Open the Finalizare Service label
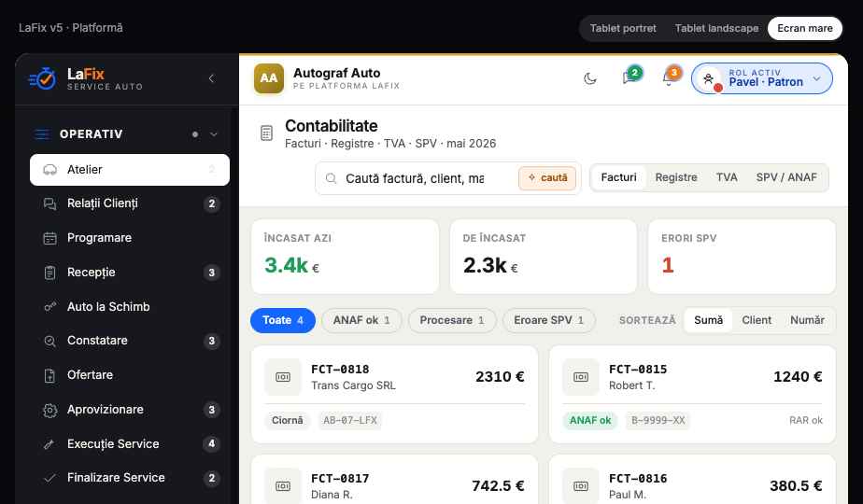This screenshot has width=863, height=504. (116, 478)
